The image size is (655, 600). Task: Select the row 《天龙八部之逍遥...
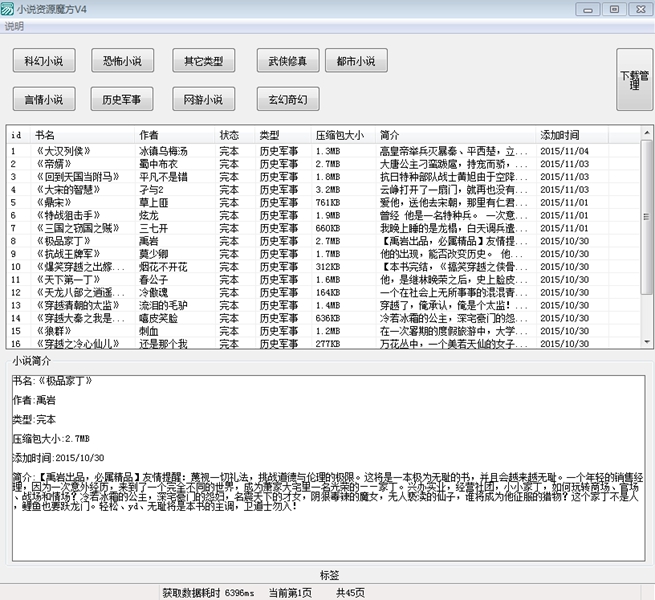323,292
